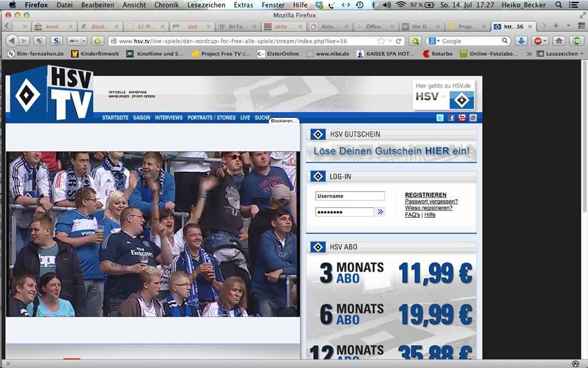588x368 pixels.
Task: Click the Wieso registrieren? link
Action: (x=429, y=208)
